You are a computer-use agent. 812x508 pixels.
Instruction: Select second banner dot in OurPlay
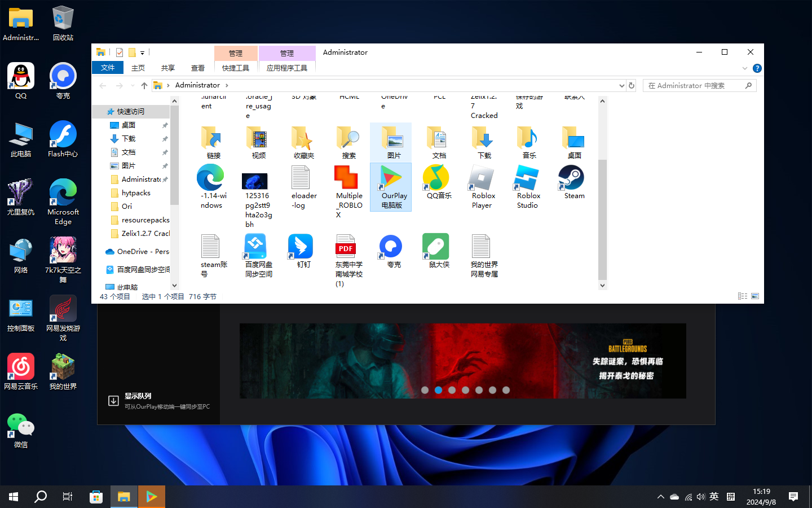[x=438, y=390]
